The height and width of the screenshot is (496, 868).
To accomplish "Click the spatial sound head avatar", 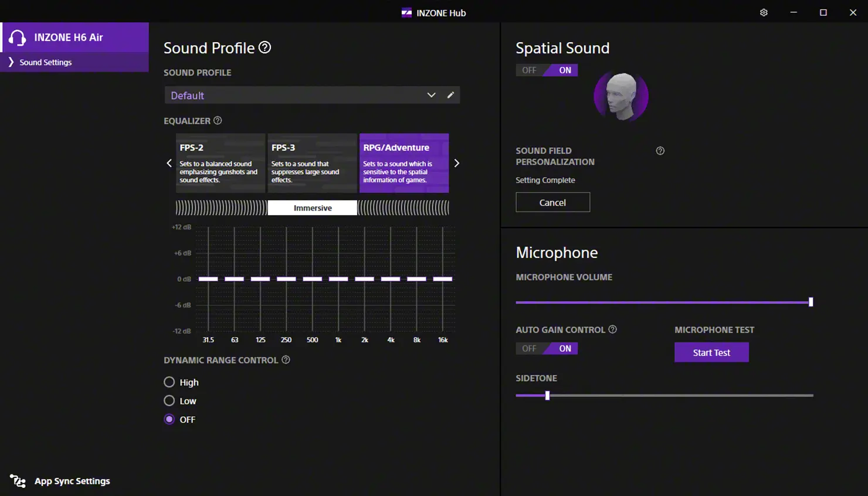I will 621,96.
